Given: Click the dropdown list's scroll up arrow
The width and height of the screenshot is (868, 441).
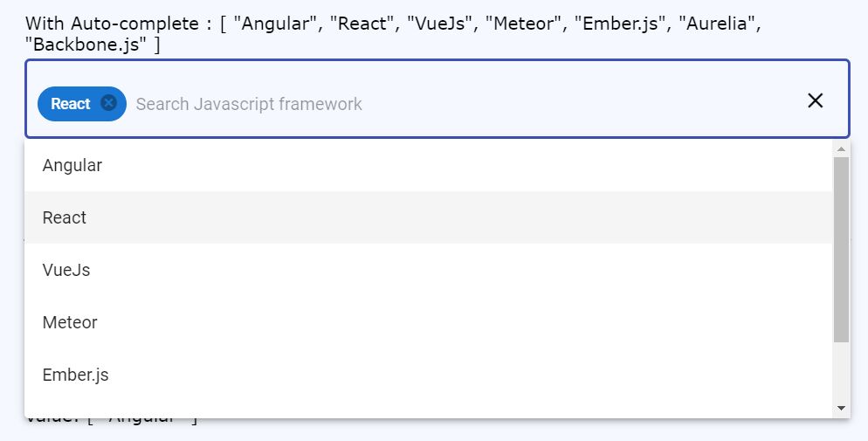Looking at the screenshot, I should pyautogui.click(x=841, y=149).
